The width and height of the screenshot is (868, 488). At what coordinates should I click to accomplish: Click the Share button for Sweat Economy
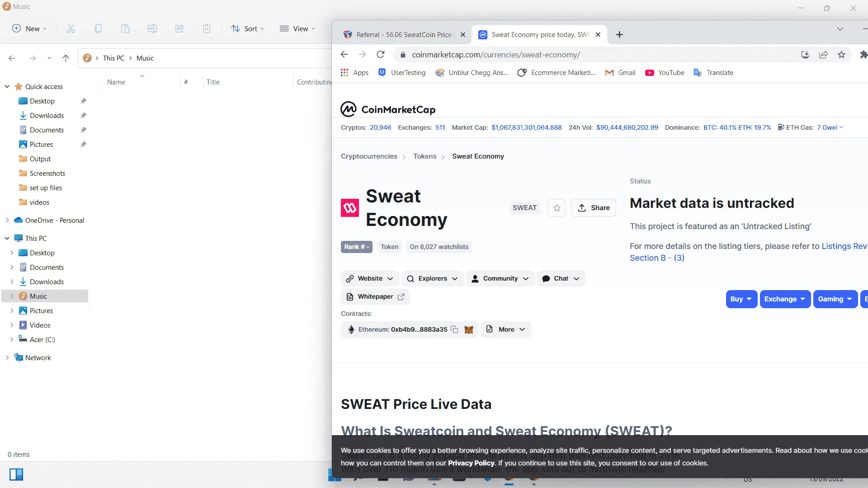coord(594,208)
